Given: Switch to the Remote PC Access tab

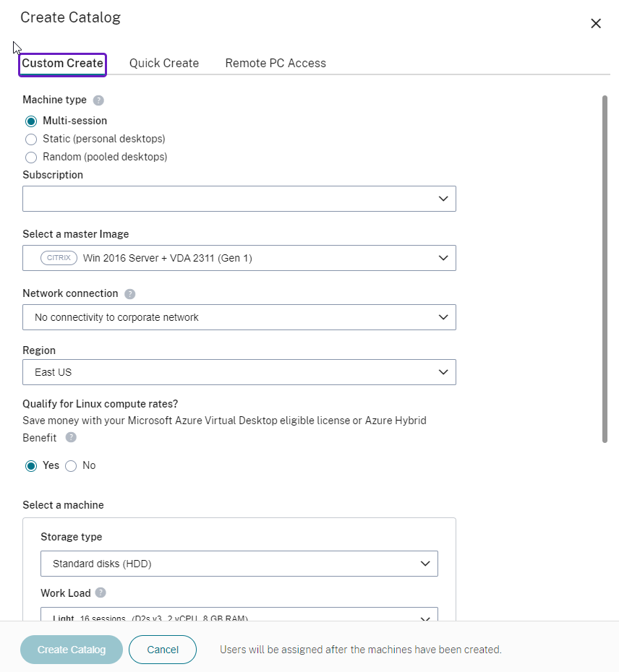Looking at the screenshot, I should coord(276,64).
